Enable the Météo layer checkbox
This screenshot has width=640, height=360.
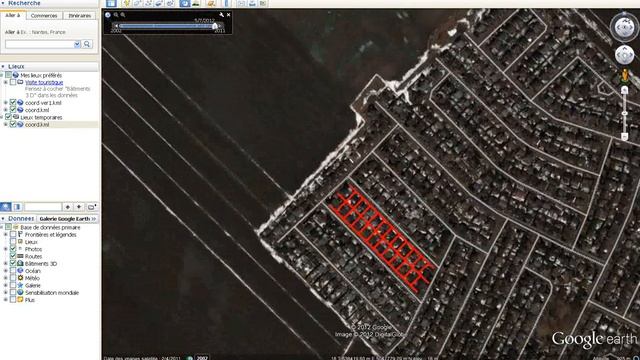coord(13,278)
